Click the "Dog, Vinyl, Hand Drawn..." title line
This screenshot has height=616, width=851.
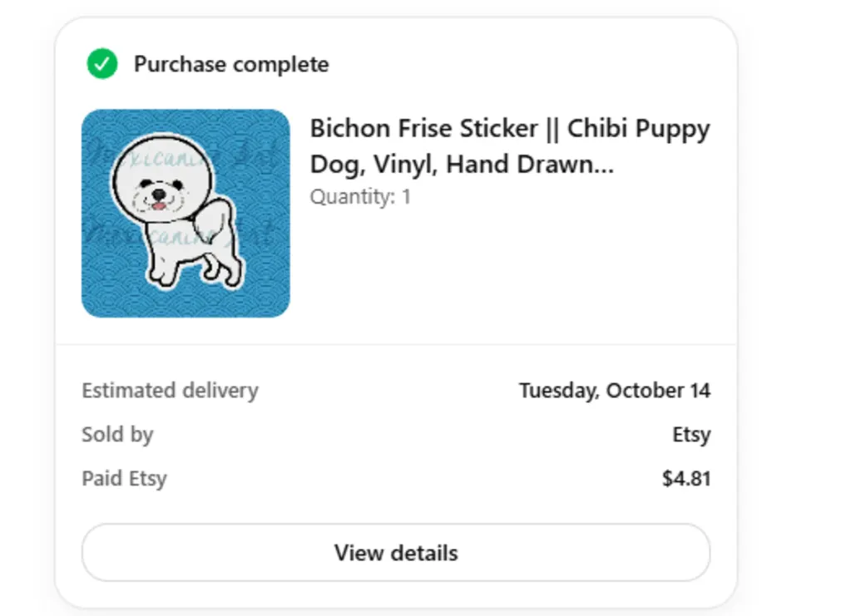pyautogui.click(x=462, y=164)
